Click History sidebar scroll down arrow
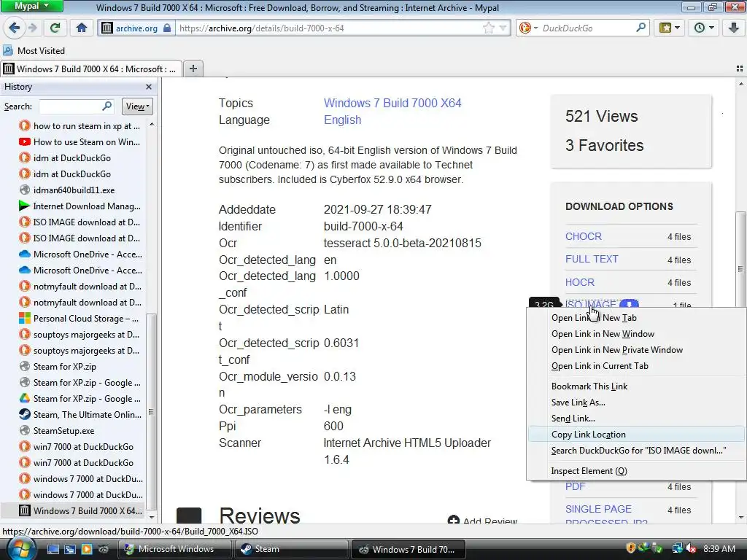 [152, 517]
